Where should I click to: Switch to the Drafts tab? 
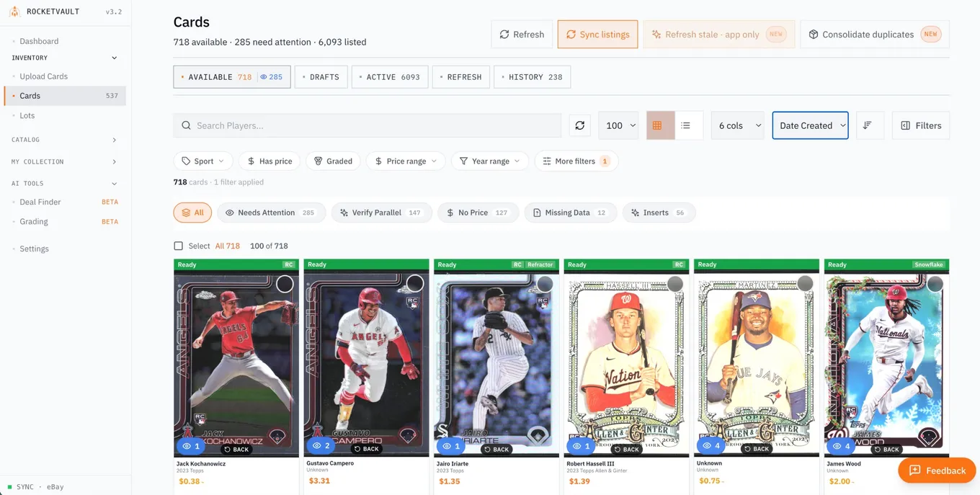pos(321,77)
